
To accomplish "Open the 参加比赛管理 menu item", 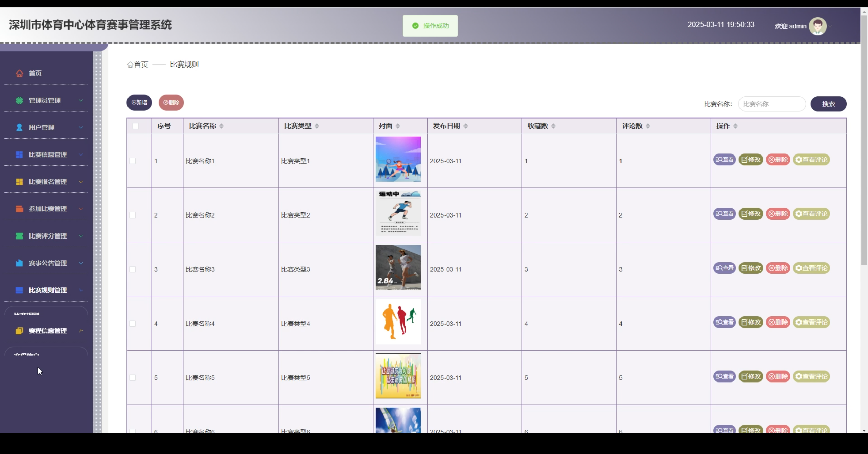I will tap(48, 209).
